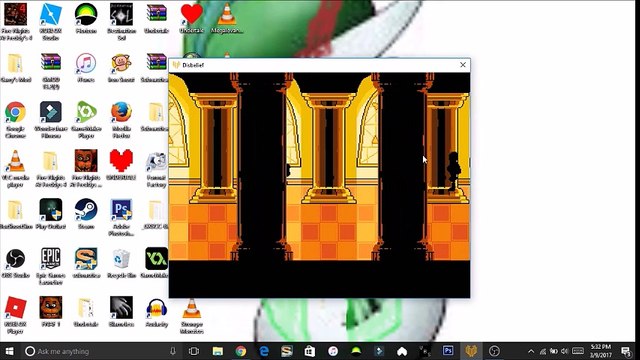Open the volume control tray icon
Image resolution: width=640 pixels, height=360 pixels.
565,351
